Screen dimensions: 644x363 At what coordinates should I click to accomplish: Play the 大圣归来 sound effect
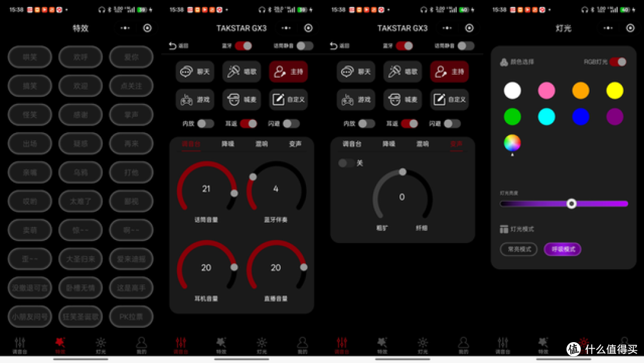[x=80, y=259]
